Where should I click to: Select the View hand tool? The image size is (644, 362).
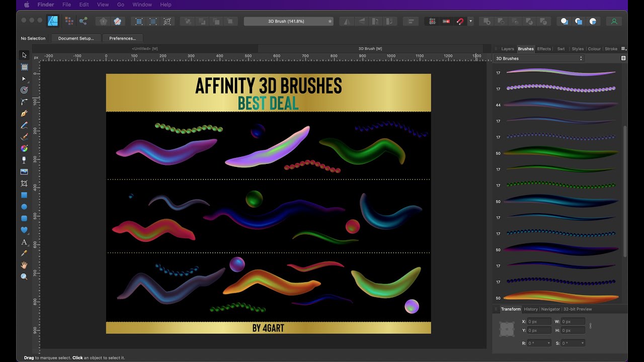pyautogui.click(x=24, y=265)
